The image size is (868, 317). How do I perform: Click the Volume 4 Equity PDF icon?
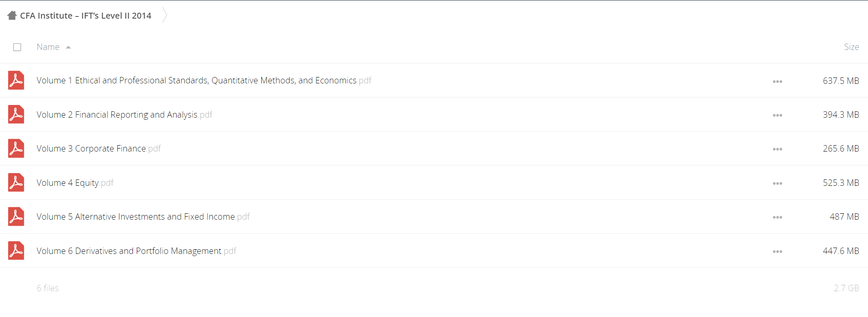tap(16, 182)
